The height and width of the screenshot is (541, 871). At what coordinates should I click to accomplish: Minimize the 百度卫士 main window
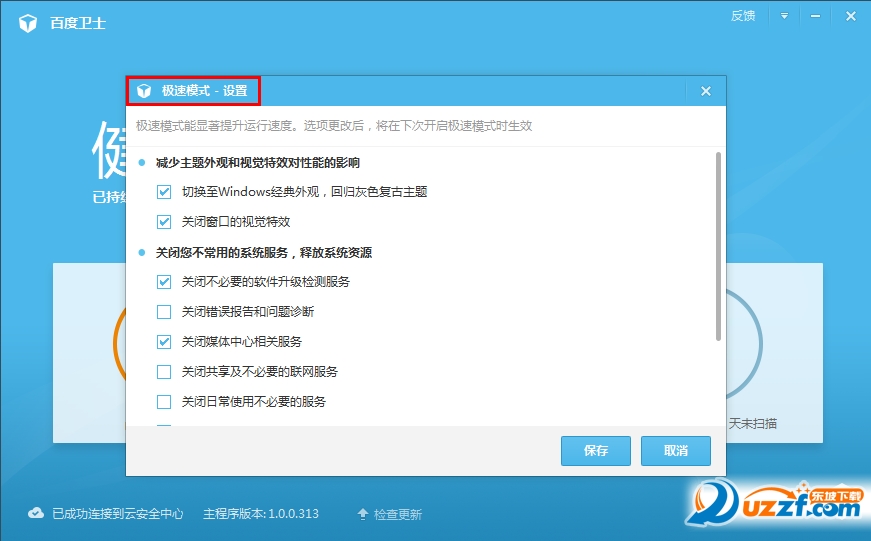pyautogui.click(x=817, y=16)
